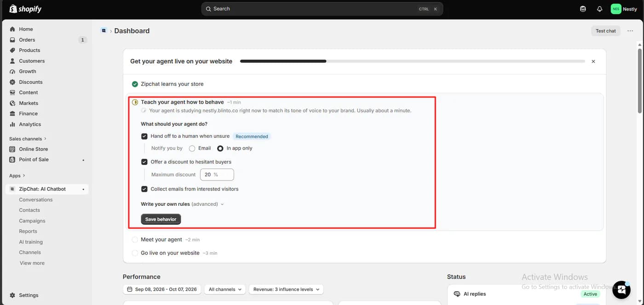Open Channels under ZipChat
Image resolution: width=644 pixels, height=305 pixels.
[30, 252]
